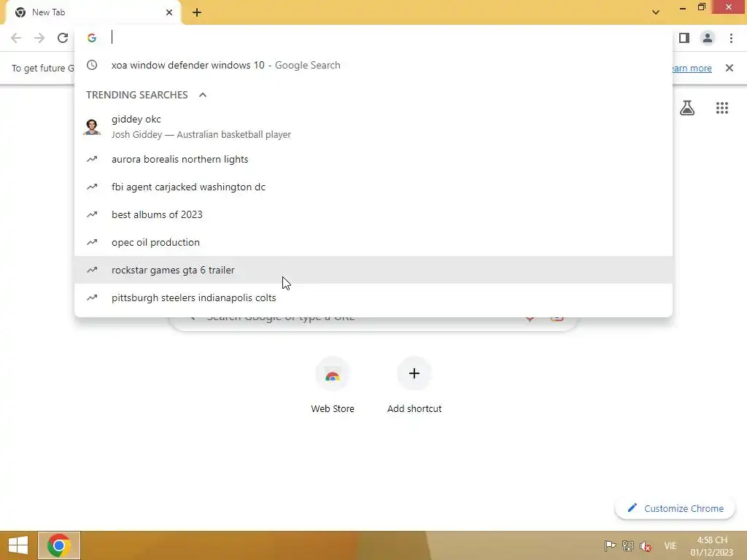Click trending arrow icon beside opec oil production

pos(92,242)
